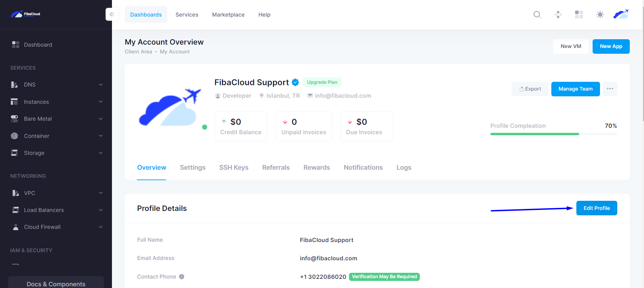644x288 pixels.
Task: Click the FibaCloud profile picture thumbnail
Action: (x=170, y=107)
